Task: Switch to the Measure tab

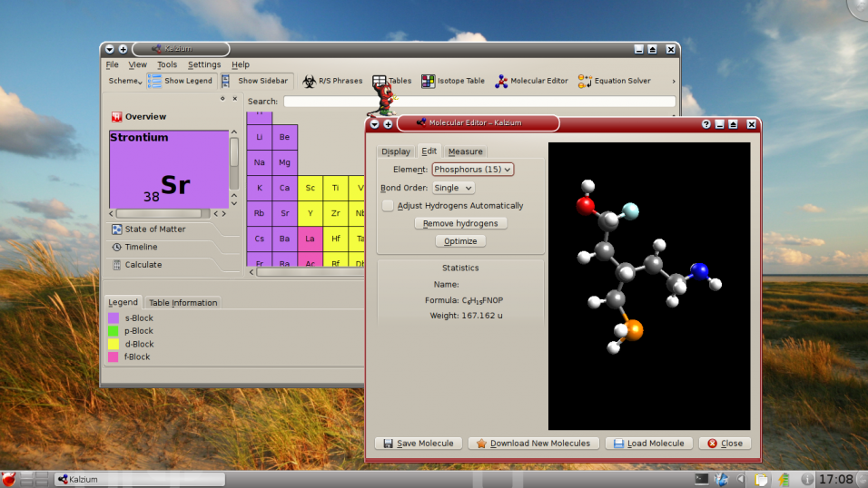Action: click(465, 151)
